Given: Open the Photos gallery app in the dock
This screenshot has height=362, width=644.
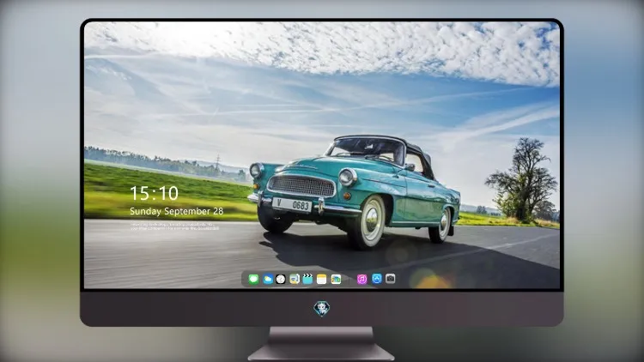Looking at the screenshot, I should pos(336,279).
